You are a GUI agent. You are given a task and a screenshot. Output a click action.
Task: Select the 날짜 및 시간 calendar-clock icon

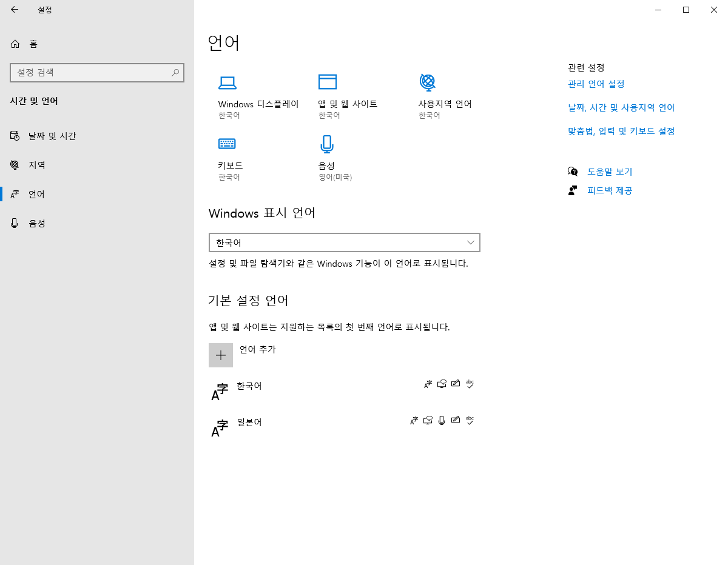[x=15, y=136]
